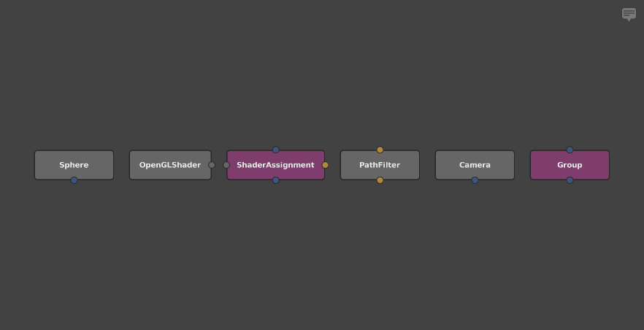Screen dimensions: 644x330
Task: Click ShaderAssignment's left shader input port
Action: pos(226,165)
